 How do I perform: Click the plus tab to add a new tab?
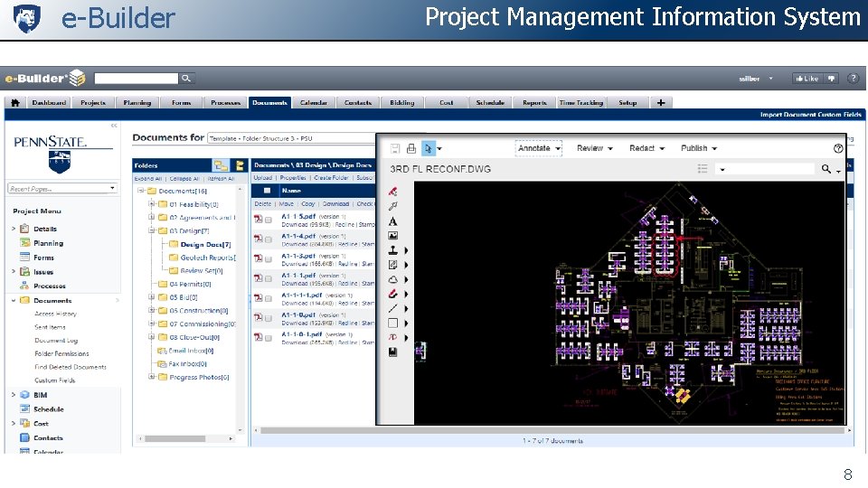tap(660, 102)
